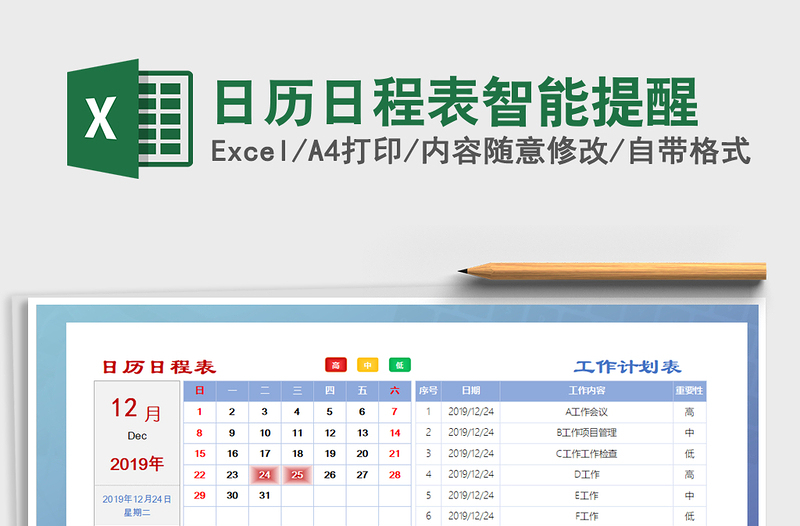The image size is (800, 526).
Task: Click importance 中 in E工作 row
Action: click(689, 495)
